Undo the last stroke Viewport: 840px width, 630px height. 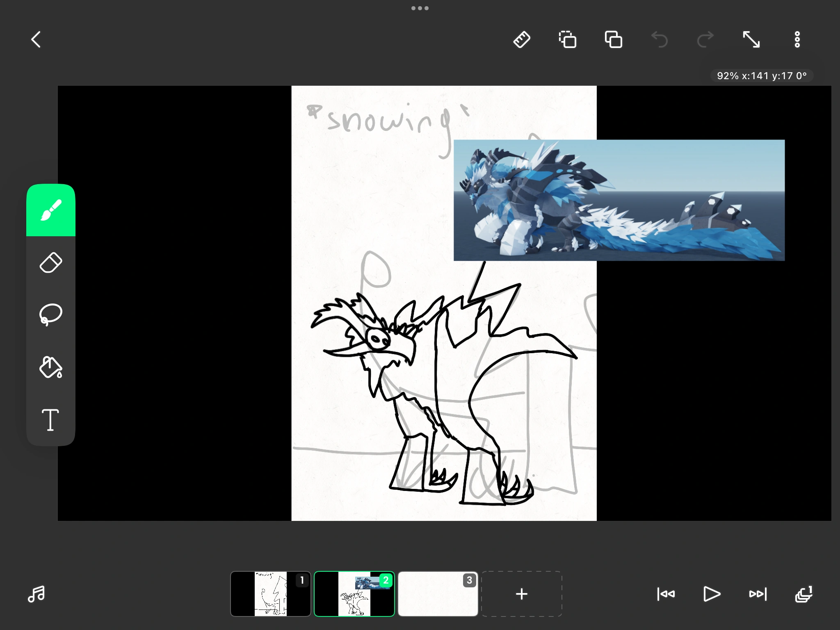(x=660, y=40)
